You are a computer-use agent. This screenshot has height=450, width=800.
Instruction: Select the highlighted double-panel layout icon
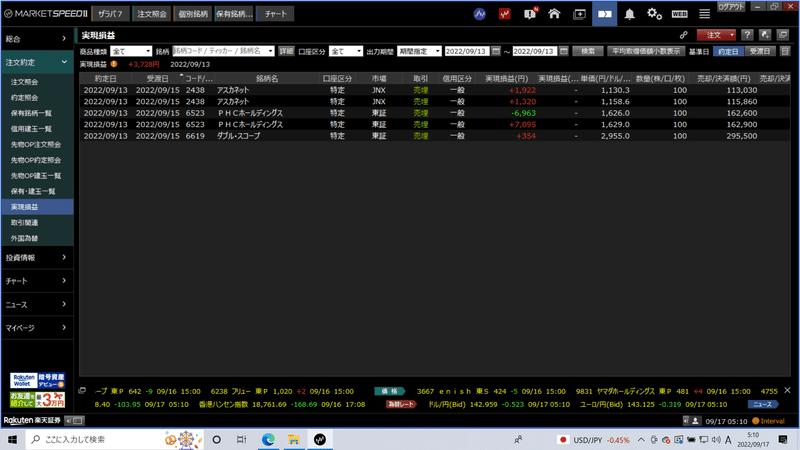click(605, 14)
